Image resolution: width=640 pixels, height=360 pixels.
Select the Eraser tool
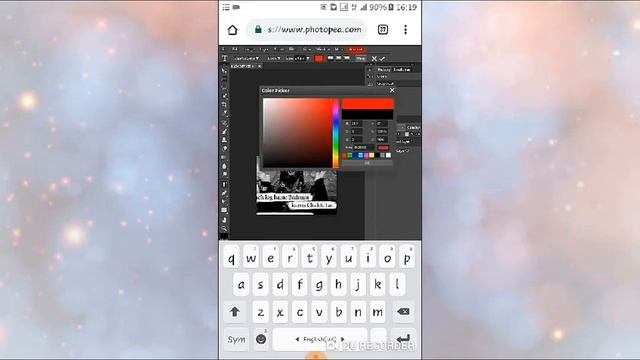coord(224,148)
